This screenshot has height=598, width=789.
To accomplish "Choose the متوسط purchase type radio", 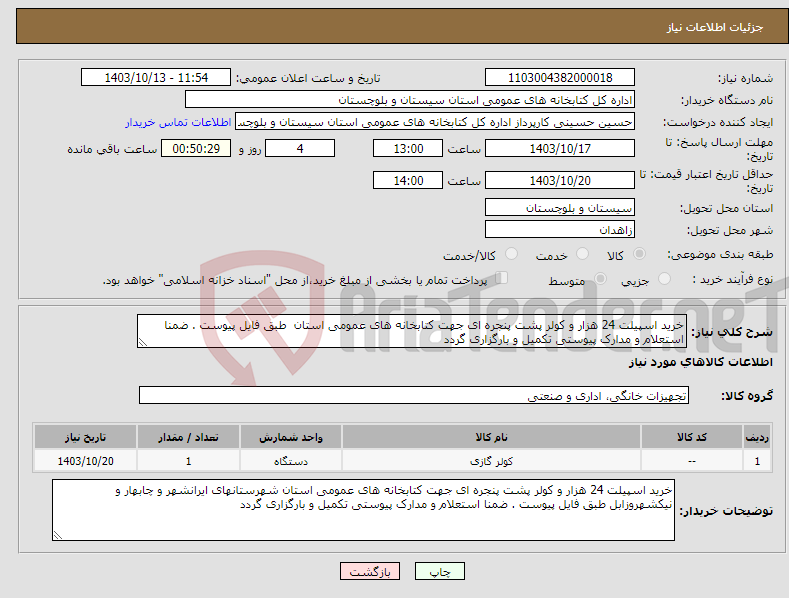I will (600, 278).
